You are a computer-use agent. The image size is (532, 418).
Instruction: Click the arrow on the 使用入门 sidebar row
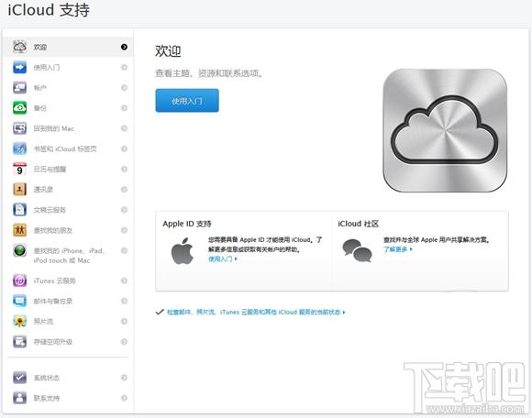[124, 67]
